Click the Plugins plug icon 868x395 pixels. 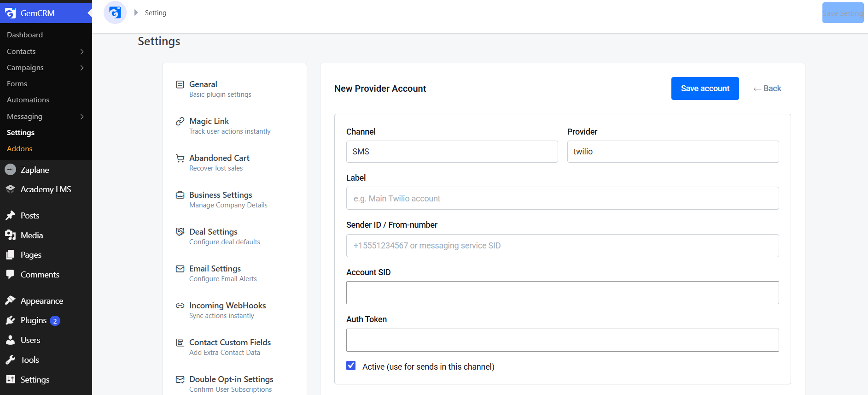coord(10,320)
